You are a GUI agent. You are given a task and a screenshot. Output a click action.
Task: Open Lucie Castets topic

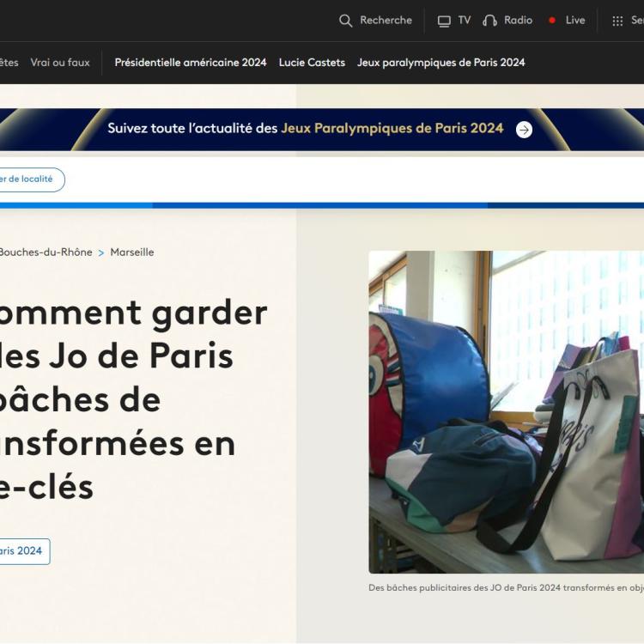tap(312, 63)
